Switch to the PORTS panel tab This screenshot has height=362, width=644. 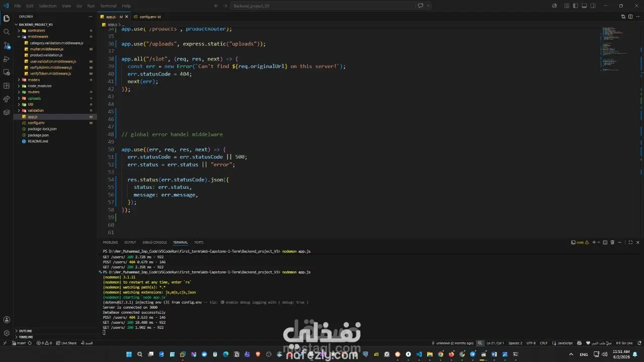pos(199,242)
